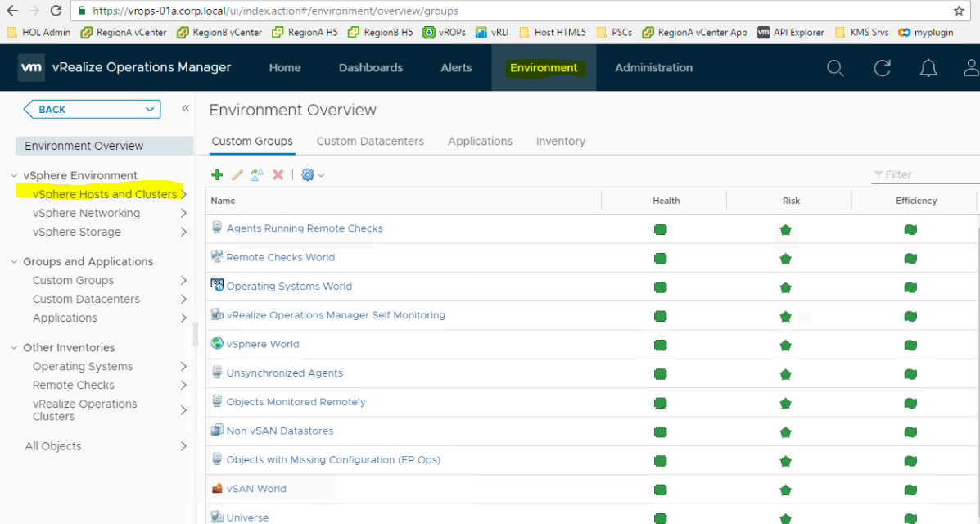Open the API Explorer bookmark
Viewport: 980px width, 524px height.
click(x=791, y=33)
